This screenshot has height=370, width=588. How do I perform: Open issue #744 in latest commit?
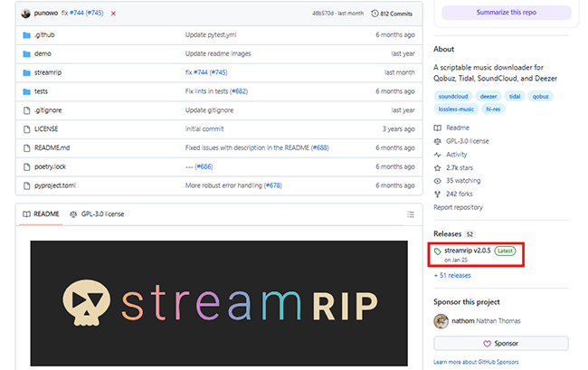pos(77,14)
